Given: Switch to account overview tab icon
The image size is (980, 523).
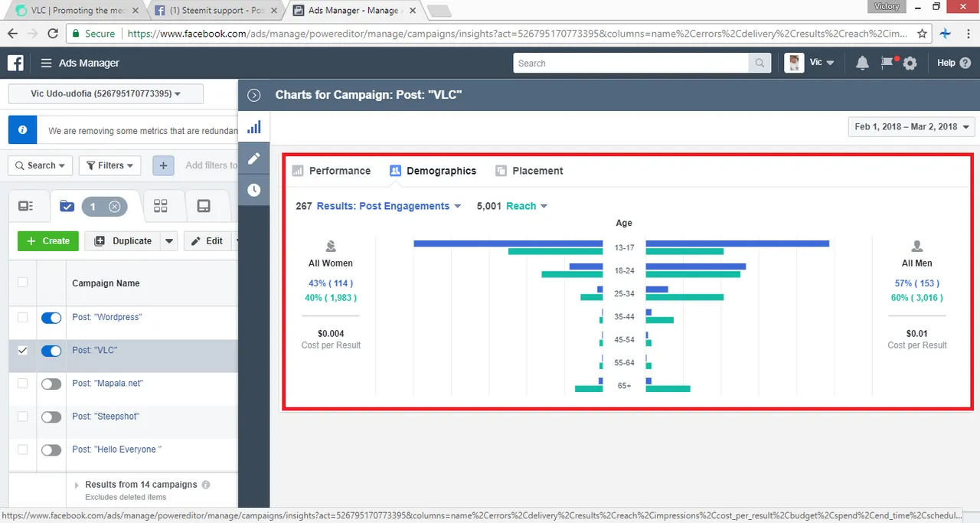Looking at the screenshot, I should pos(25,206).
